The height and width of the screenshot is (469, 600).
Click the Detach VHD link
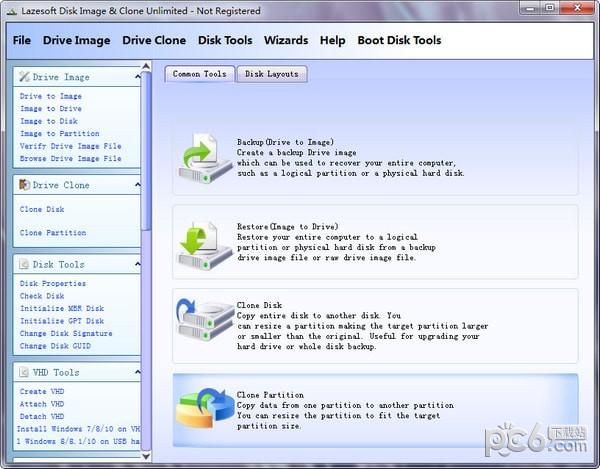pyautogui.click(x=42, y=416)
